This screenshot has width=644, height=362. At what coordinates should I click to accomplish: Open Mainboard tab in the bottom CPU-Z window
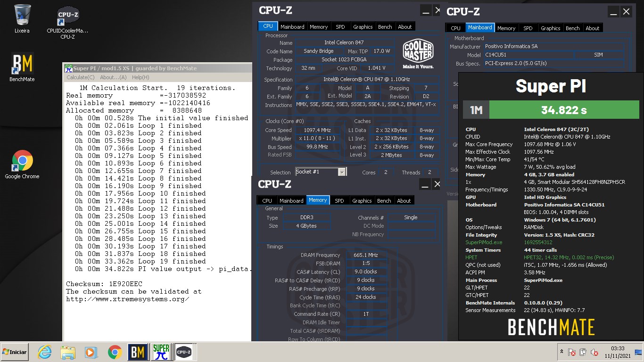(291, 201)
